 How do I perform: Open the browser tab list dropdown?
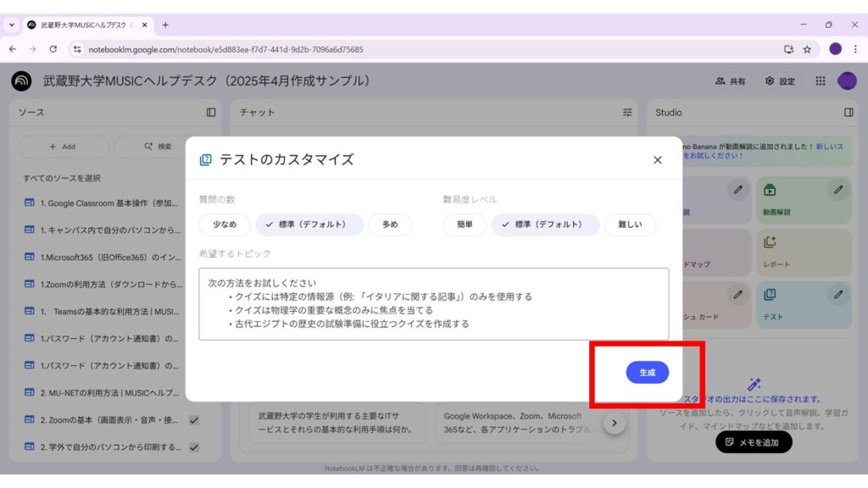(12, 25)
